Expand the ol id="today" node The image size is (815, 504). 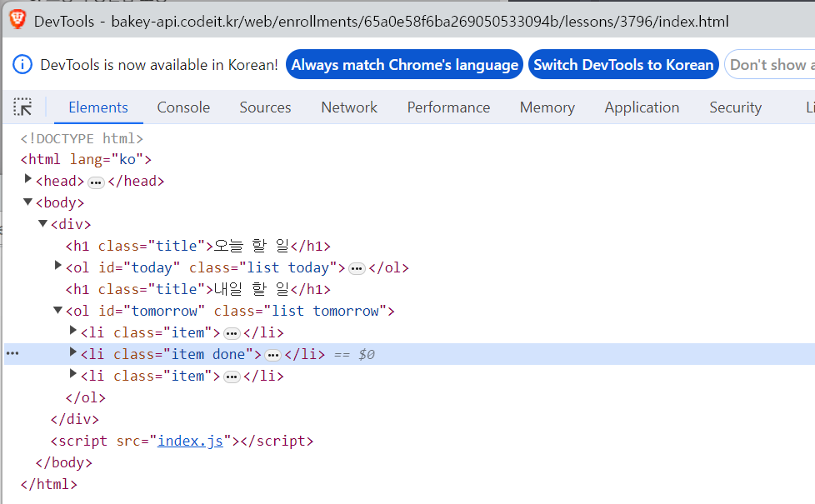[58, 266]
